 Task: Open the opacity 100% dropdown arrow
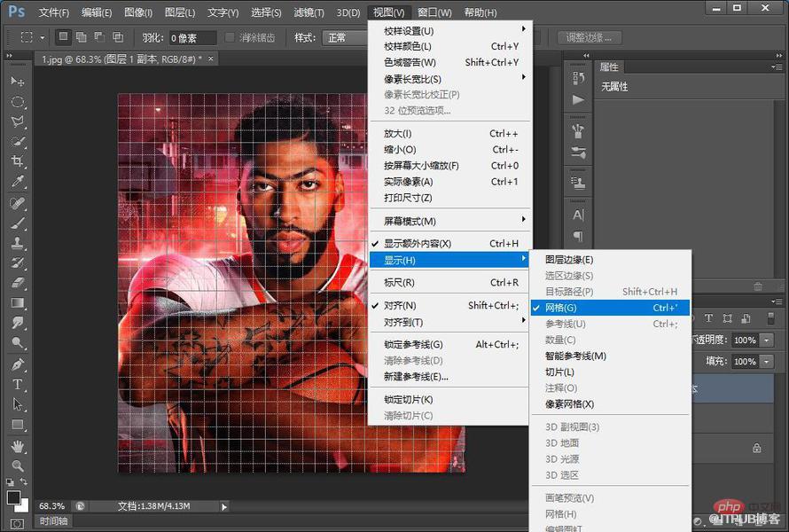tap(766, 340)
